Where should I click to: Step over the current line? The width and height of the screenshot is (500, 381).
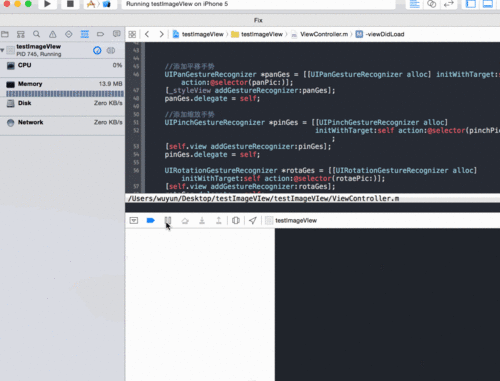tap(185, 221)
